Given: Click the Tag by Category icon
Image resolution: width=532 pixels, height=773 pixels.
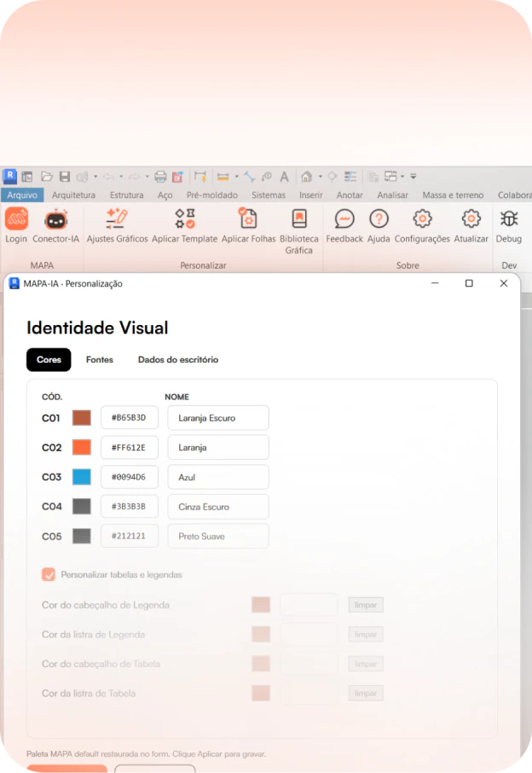Looking at the screenshot, I should (267, 177).
